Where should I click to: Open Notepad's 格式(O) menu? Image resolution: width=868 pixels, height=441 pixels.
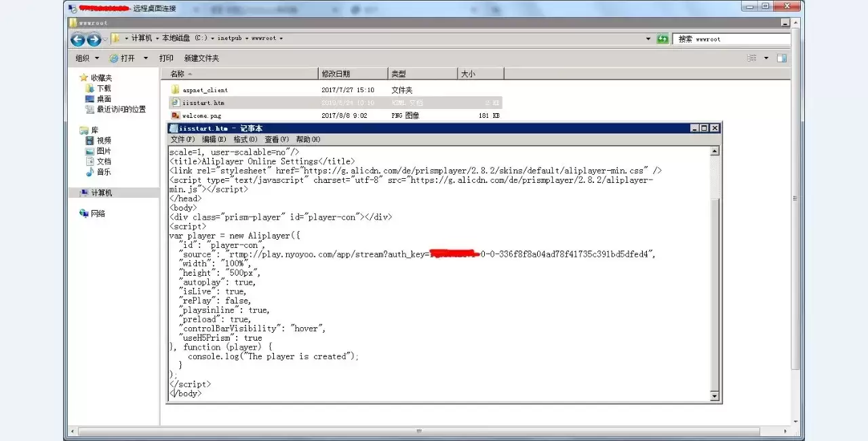coord(245,140)
